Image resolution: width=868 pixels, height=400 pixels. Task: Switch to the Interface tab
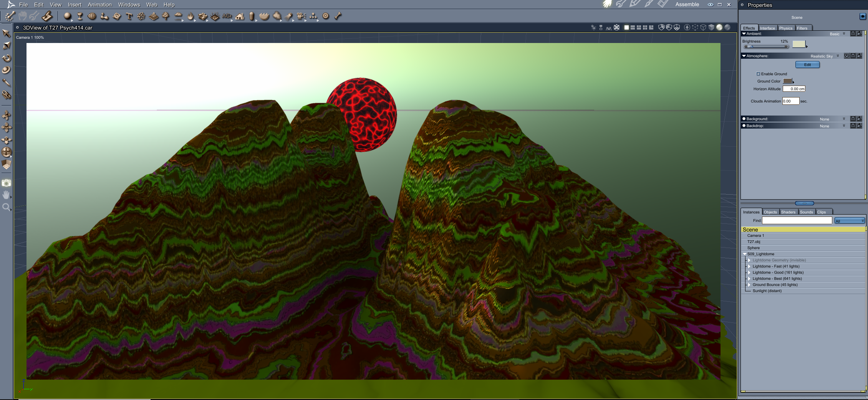(767, 28)
